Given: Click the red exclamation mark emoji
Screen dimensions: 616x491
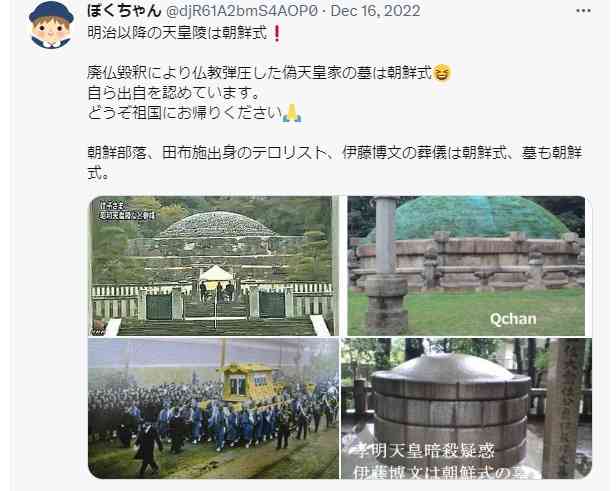Looking at the screenshot, I should click(277, 34).
